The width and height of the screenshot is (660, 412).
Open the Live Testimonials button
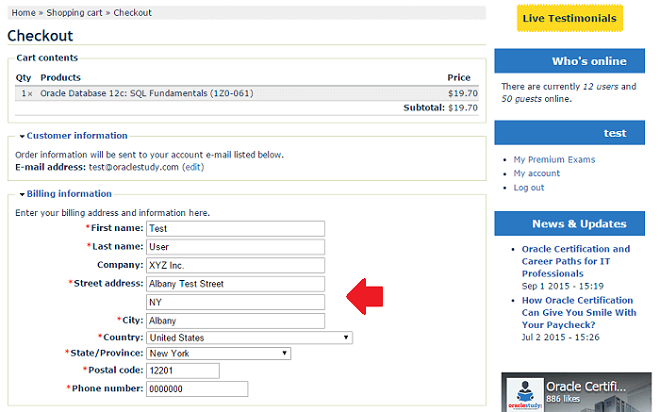tap(570, 18)
